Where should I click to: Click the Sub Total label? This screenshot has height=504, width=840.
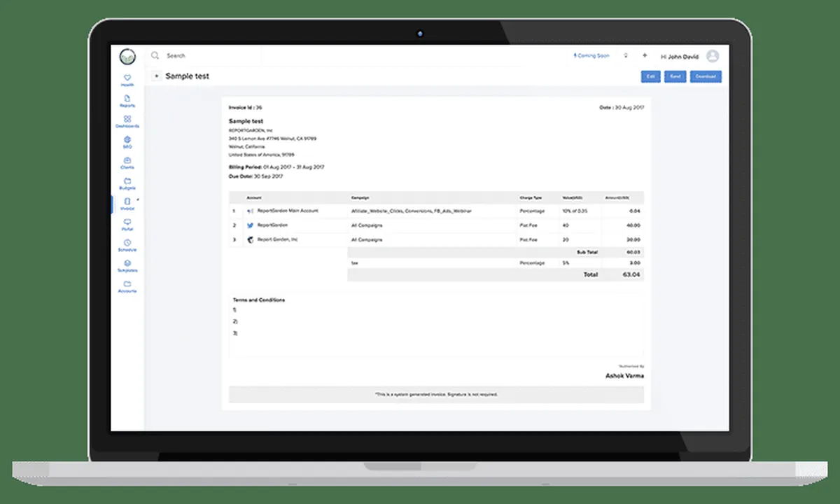tap(587, 251)
